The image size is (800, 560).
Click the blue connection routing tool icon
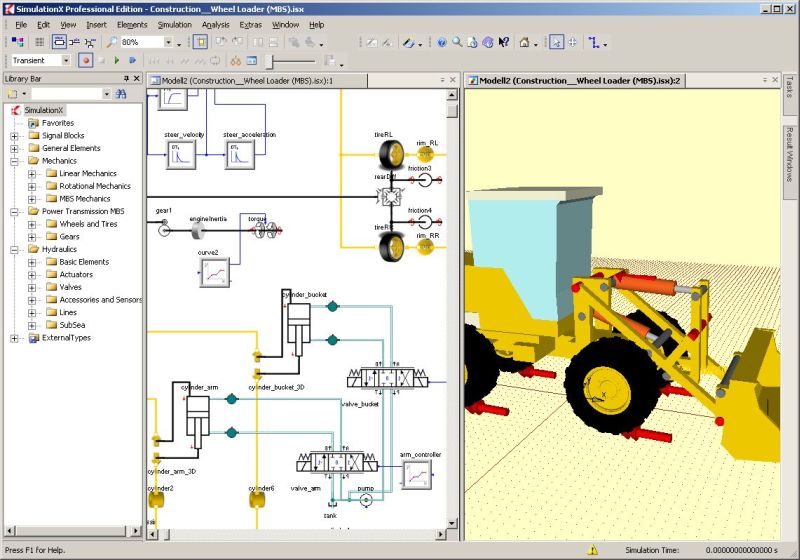[x=593, y=42]
